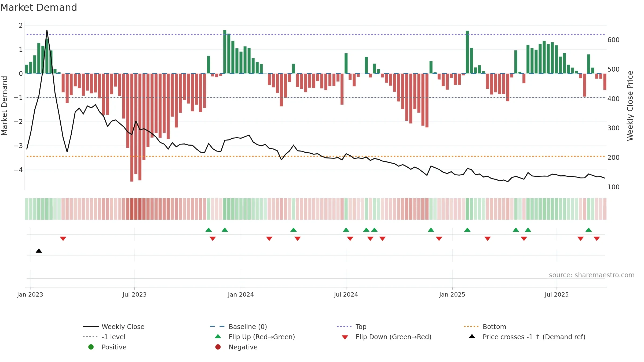This screenshot has width=644, height=362.
Task: Click the red Flip Down triangle in legend
Action: click(x=345, y=337)
